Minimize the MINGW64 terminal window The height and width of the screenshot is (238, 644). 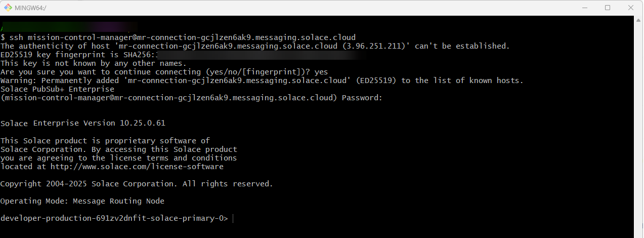click(x=584, y=8)
